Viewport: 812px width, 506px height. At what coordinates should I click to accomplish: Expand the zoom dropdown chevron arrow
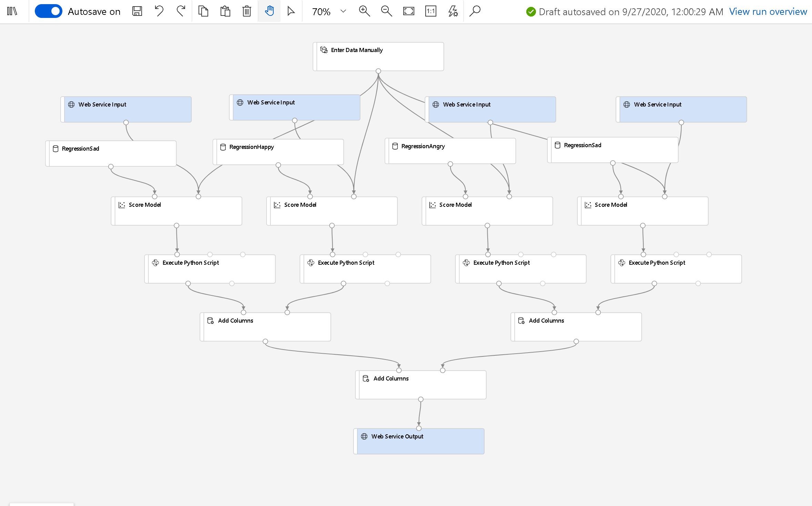coord(343,11)
